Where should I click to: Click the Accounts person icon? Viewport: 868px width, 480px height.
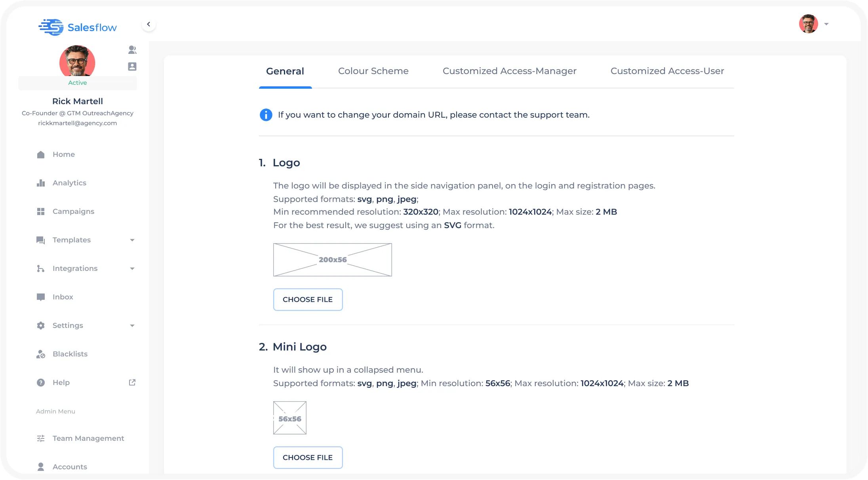point(41,467)
